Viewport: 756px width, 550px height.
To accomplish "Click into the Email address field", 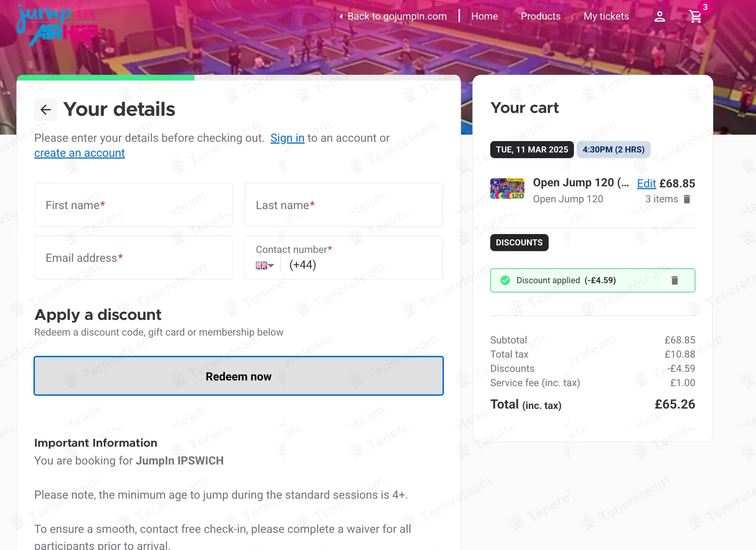I will [134, 258].
